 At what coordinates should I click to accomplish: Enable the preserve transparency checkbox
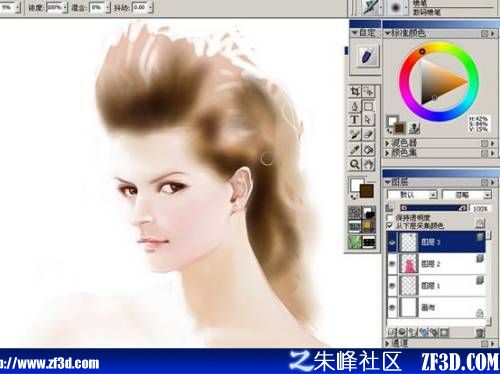(390, 218)
